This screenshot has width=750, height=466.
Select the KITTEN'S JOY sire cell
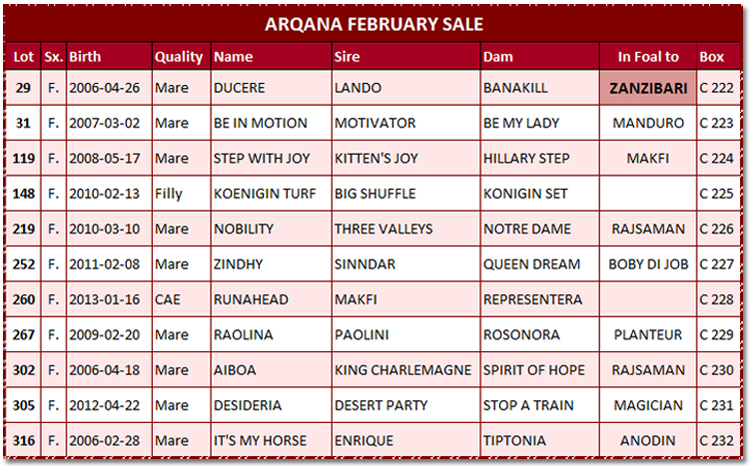point(406,158)
